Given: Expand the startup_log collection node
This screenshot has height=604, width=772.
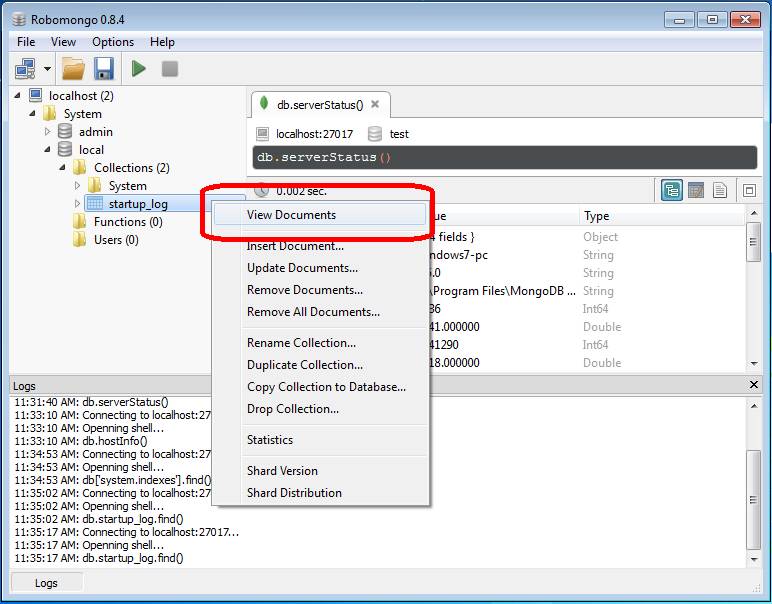Looking at the screenshot, I should (x=78, y=204).
